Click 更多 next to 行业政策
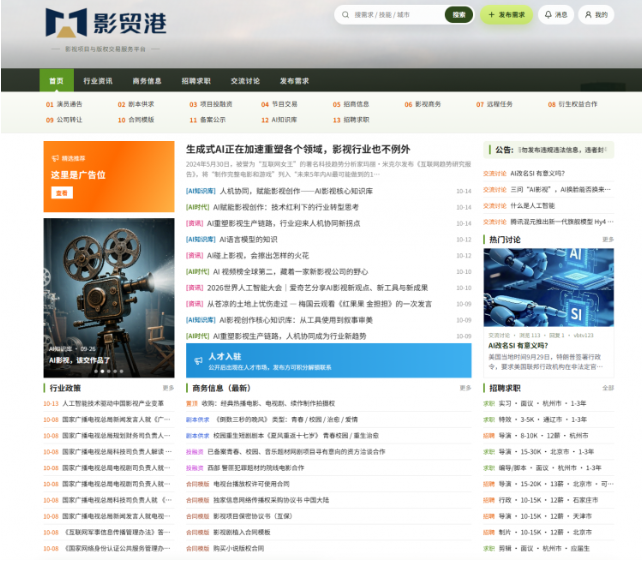The height and width of the screenshot is (569, 642). pyautogui.click(x=168, y=388)
